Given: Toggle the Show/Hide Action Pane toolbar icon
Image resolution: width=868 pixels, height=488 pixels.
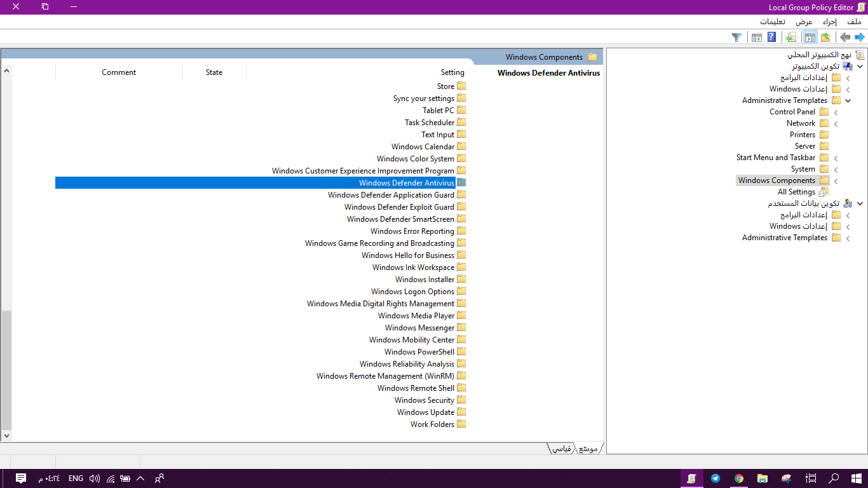Looking at the screenshot, I should 756,37.
